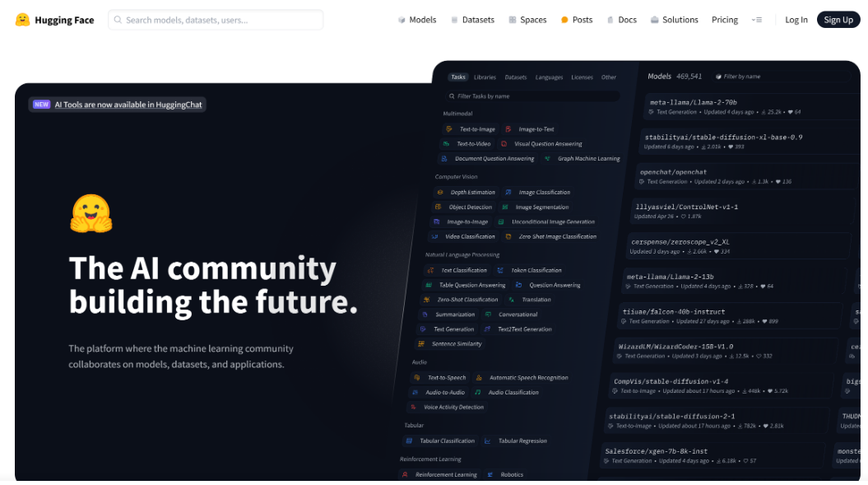Open the more options menu dropdown
Screen dimensions: 868x485
point(757,20)
